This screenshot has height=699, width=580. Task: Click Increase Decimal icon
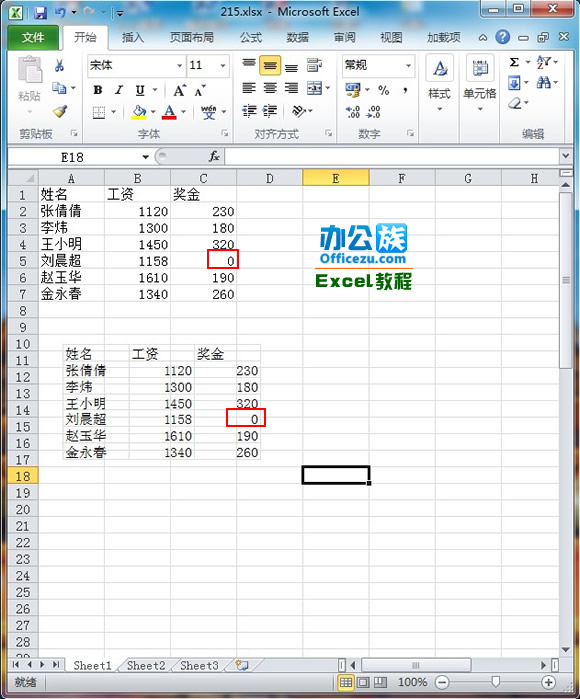[353, 111]
